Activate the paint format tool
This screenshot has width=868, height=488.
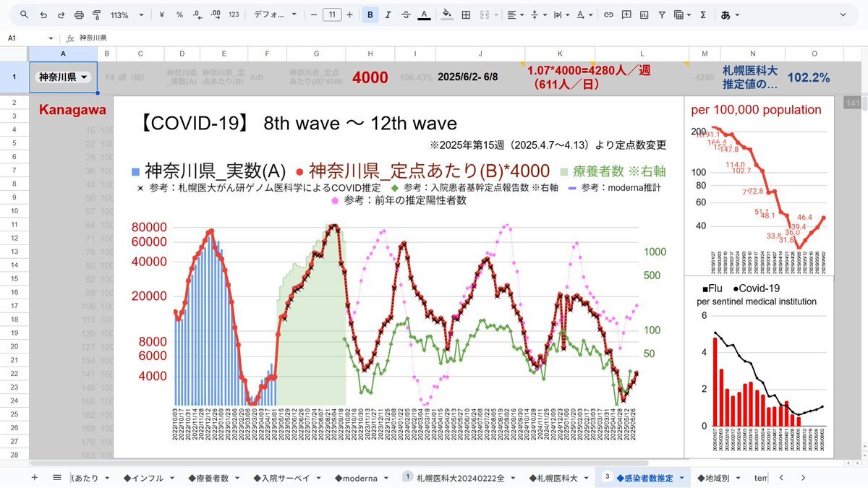coord(96,14)
